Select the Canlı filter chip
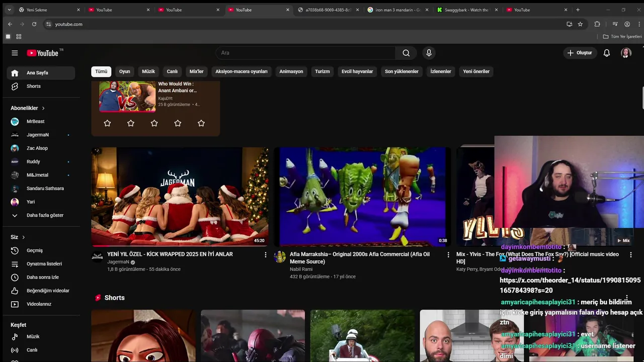Screen dimensions: 644x362 (x=172, y=71)
